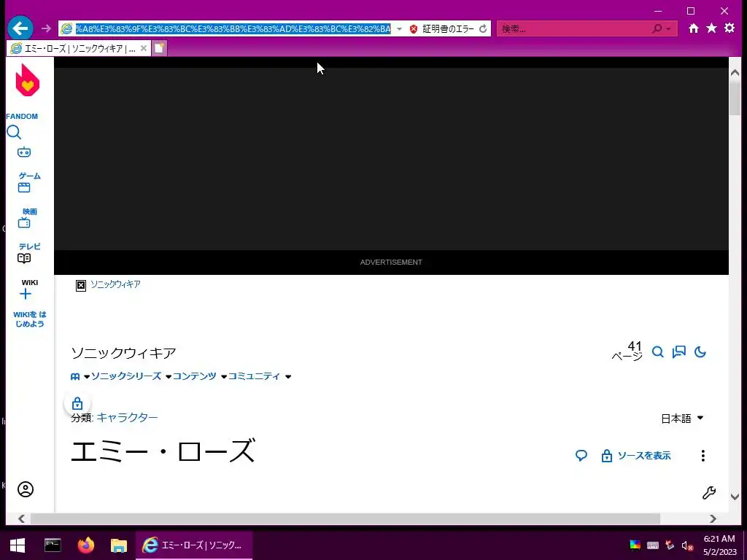Click the wiki search magnifier icon
This screenshot has height=560, width=747.
pyautogui.click(x=658, y=352)
